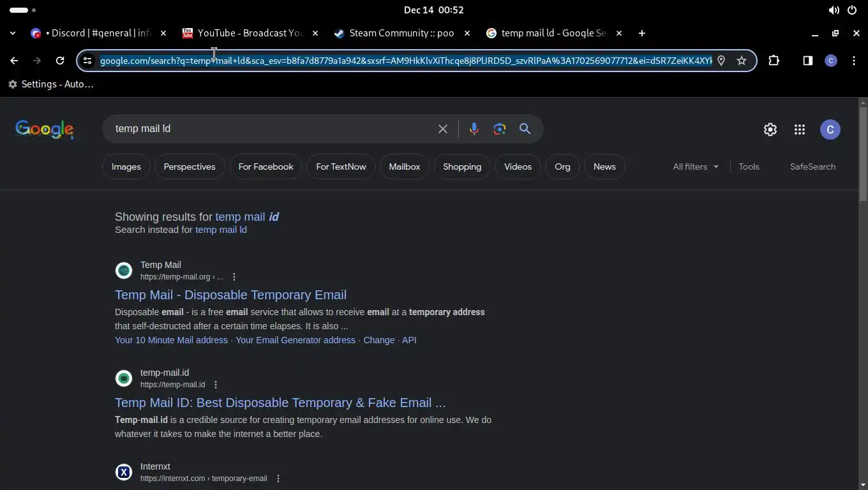The width and height of the screenshot is (868, 490).
Task: Open 'Settings - Auto...' bookmark
Action: [x=51, y=84]
